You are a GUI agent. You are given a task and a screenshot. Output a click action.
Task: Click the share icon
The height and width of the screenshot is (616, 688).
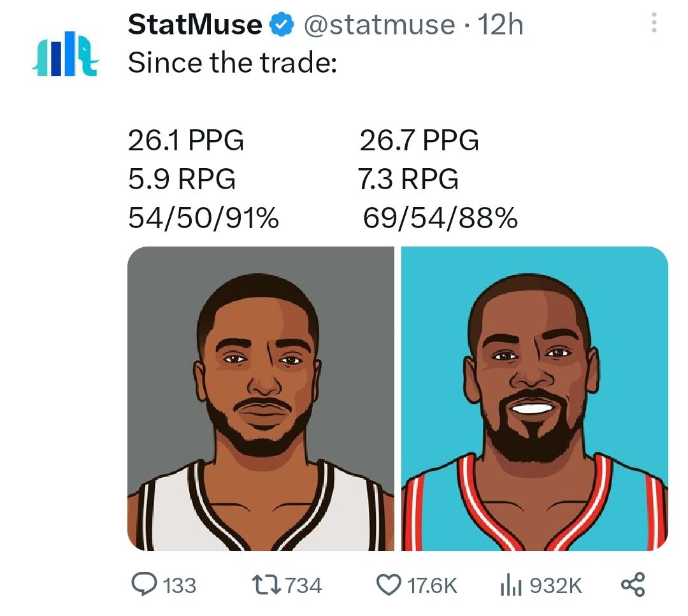tap(633, 584)
